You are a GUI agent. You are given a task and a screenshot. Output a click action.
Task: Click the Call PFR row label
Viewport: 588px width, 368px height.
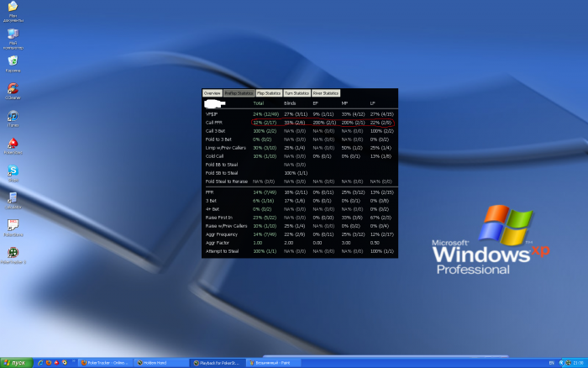tap(213, 123)
